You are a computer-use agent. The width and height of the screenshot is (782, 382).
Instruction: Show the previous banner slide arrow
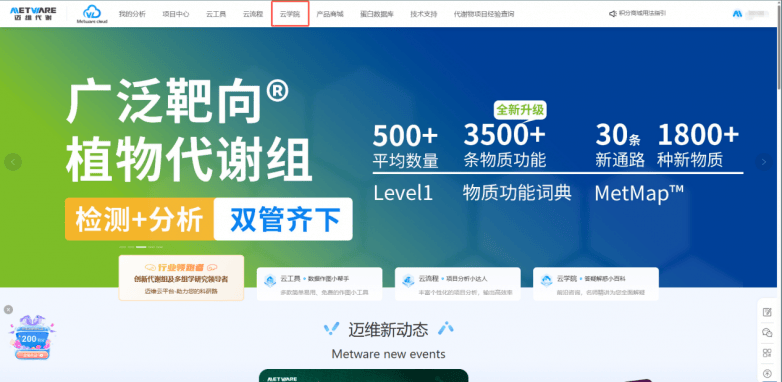(13, 162)
